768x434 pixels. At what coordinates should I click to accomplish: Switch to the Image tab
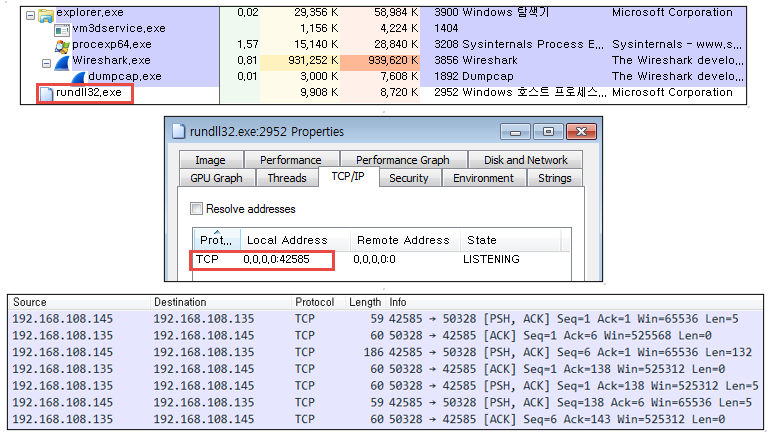[x=211, y=160]
